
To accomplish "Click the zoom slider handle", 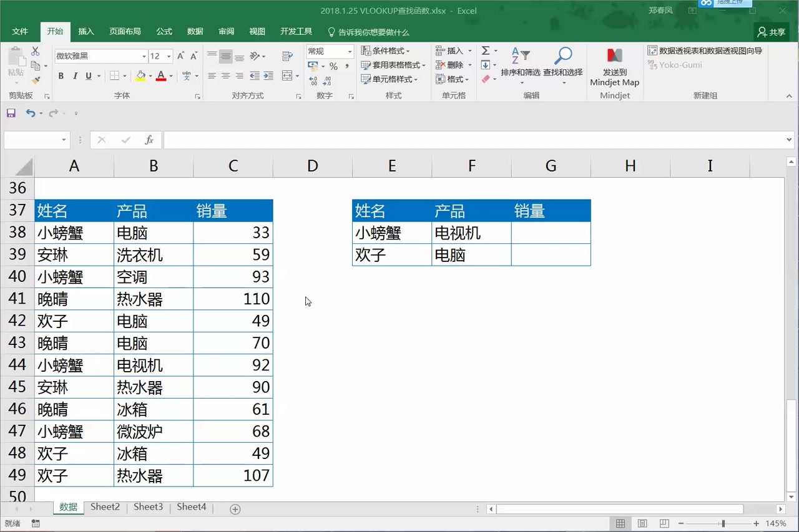I will 723,524.
